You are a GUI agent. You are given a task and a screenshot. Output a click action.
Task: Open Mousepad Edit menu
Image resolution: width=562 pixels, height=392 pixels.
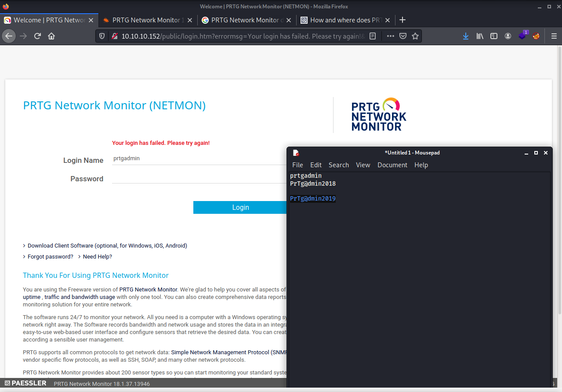coord(316,165)
